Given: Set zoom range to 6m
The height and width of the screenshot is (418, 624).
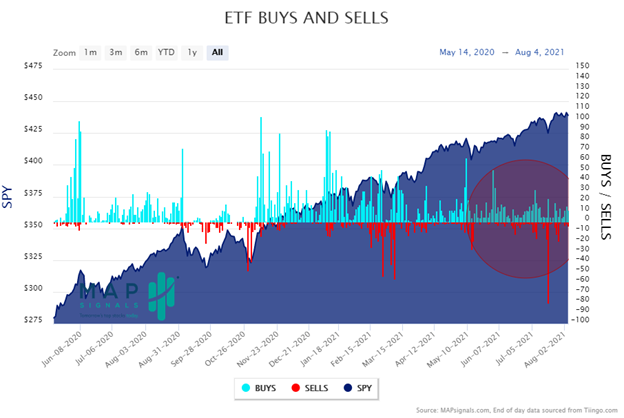Looking at the screenshot, I should coord(141,53).
